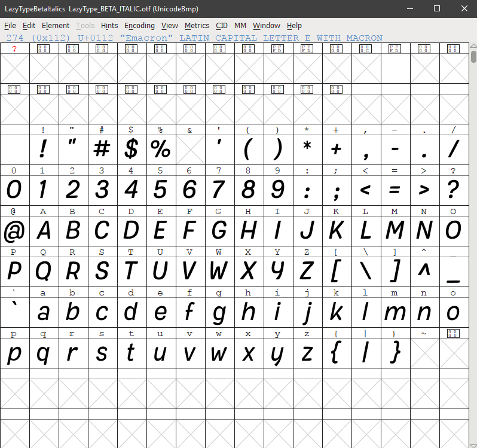
Task: Select the capital Q glyph cell
Action: pyautogui.click(x=43, y=272)
